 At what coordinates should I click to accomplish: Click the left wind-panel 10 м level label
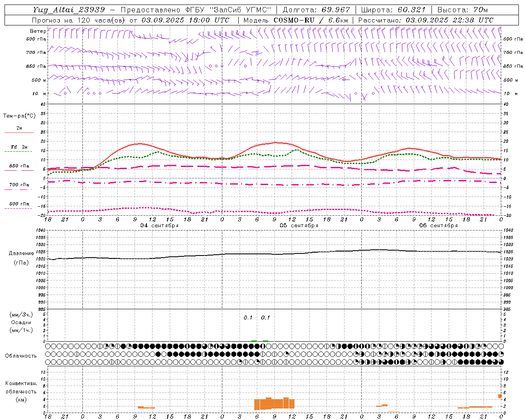click(x=39, y=94)
